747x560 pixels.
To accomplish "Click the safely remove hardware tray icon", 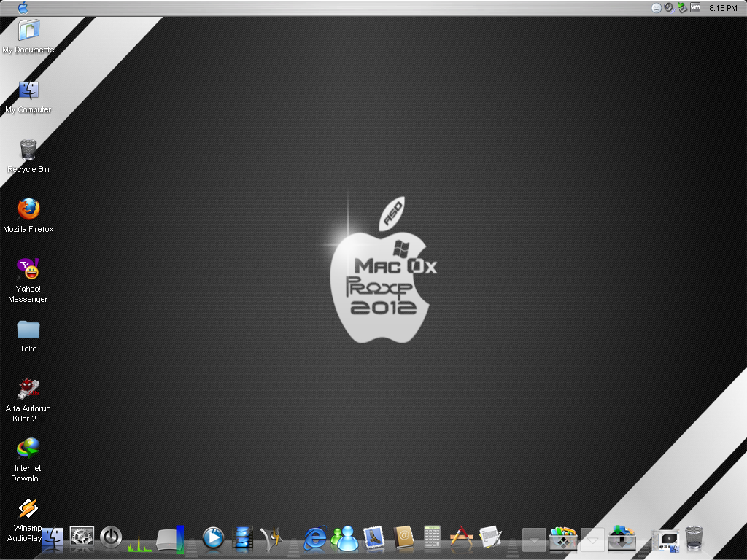I will tap(682, 7).
